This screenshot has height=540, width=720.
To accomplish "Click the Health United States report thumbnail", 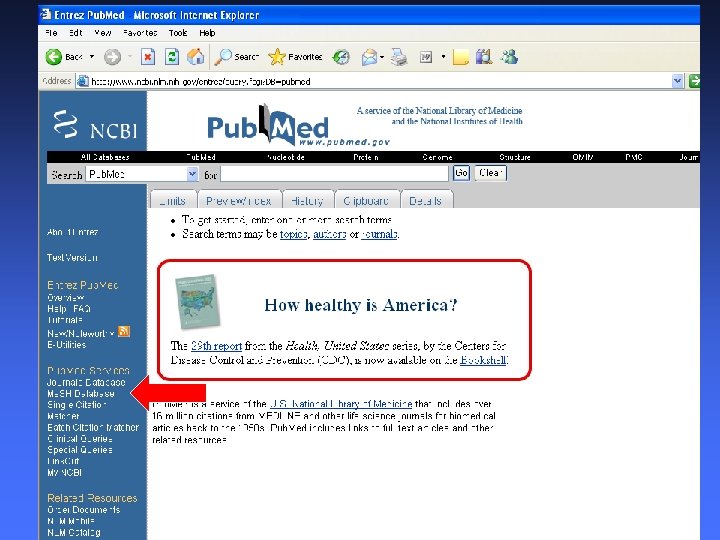I will coord(197,301).
